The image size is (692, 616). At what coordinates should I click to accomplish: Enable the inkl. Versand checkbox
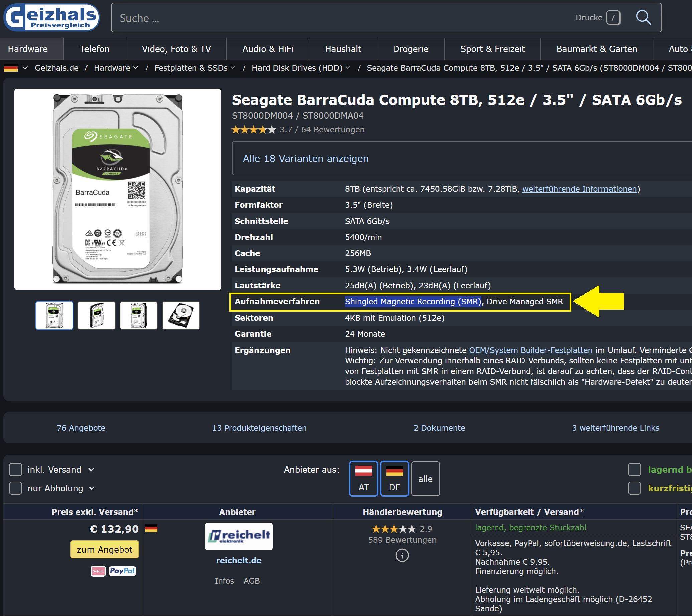(16, 470)
